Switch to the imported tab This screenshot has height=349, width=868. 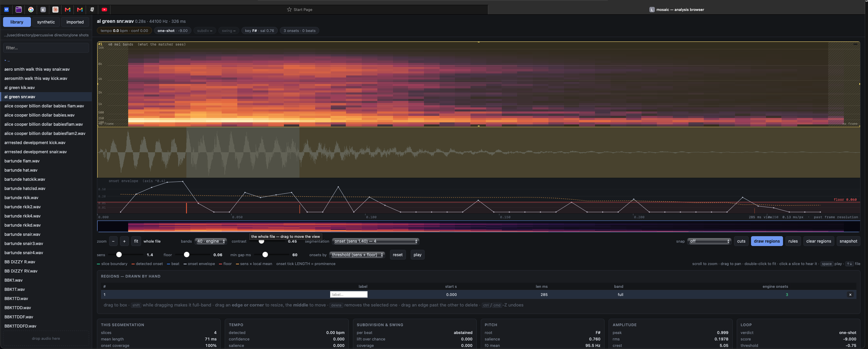[75, 22]
